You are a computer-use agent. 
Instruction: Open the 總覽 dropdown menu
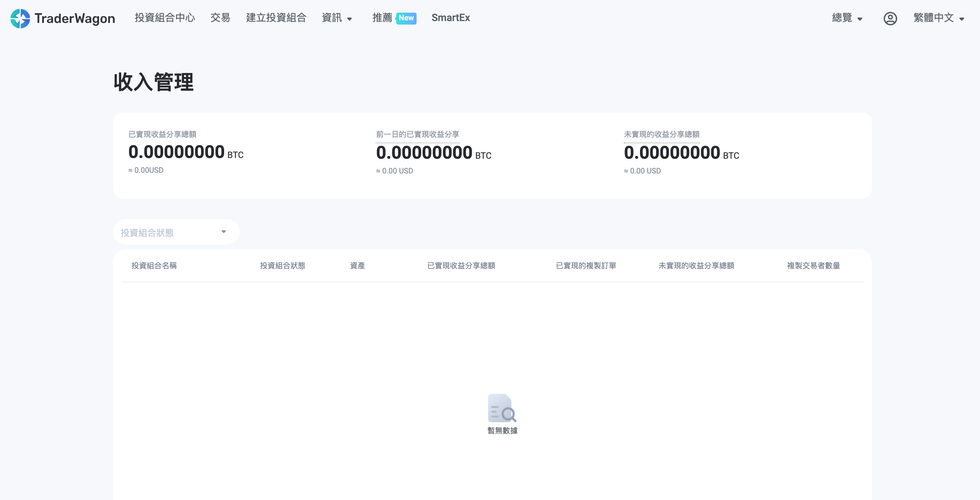847,18
